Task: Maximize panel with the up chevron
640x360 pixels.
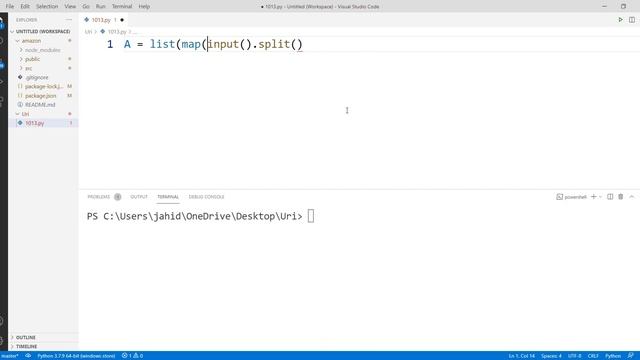Action: [631, 197]
